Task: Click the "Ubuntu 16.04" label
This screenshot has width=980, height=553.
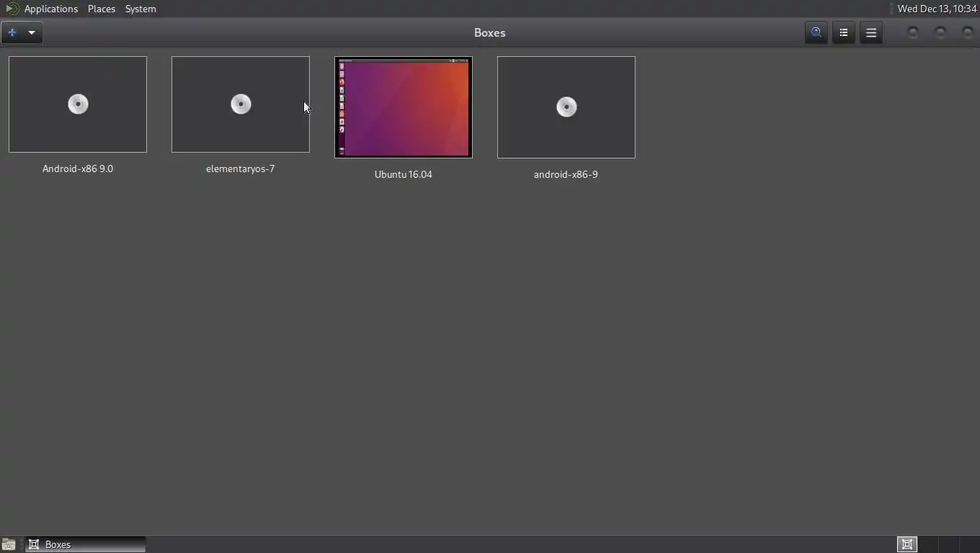Action: [x=404, y=174]
